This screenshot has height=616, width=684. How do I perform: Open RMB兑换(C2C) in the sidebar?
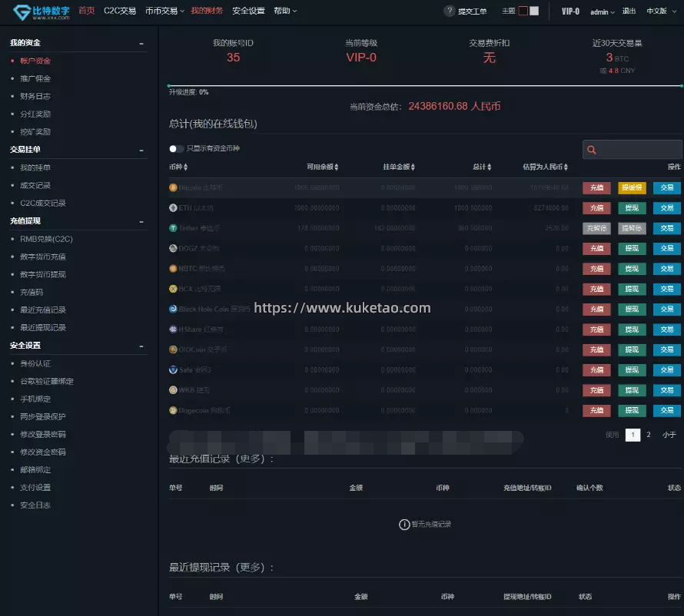point(46,240)
